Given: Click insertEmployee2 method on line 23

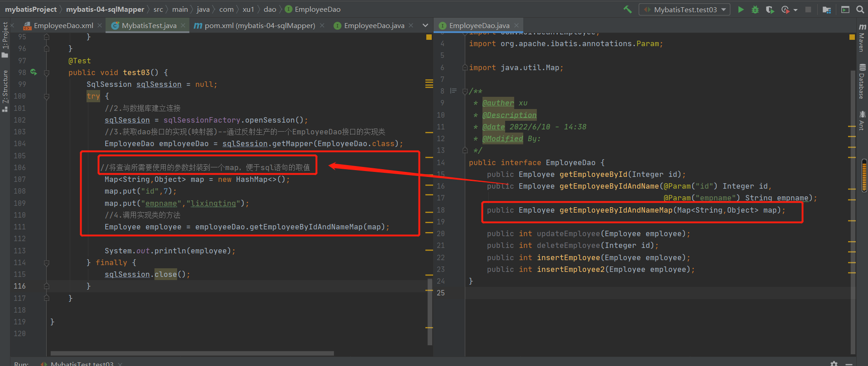Looking at the screenshot, I should point(571,269).
